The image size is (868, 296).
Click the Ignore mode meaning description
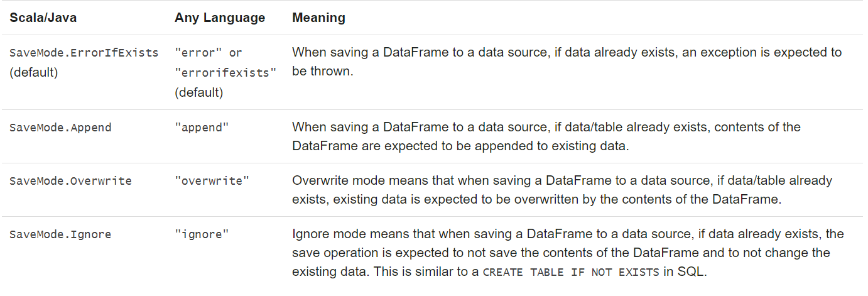(x=568, y=253)
